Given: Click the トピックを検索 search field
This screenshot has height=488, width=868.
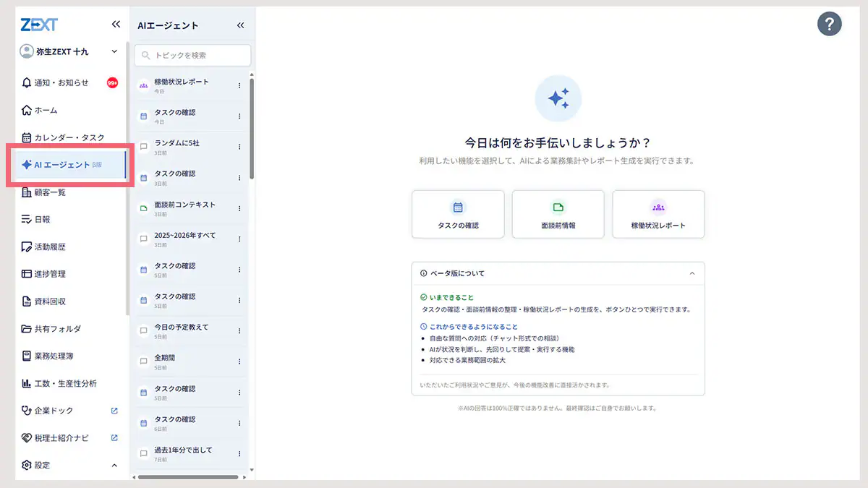Looking at the screenshot, I should point(192,55).
